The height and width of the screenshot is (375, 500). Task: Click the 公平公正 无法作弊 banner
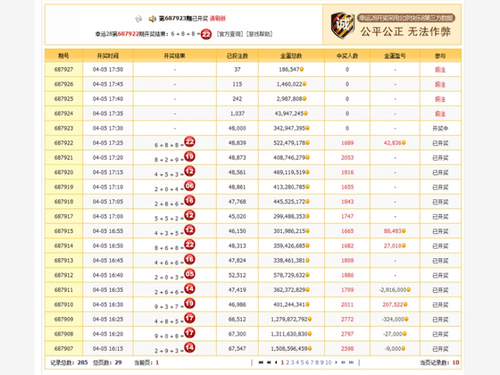(406, 32)
